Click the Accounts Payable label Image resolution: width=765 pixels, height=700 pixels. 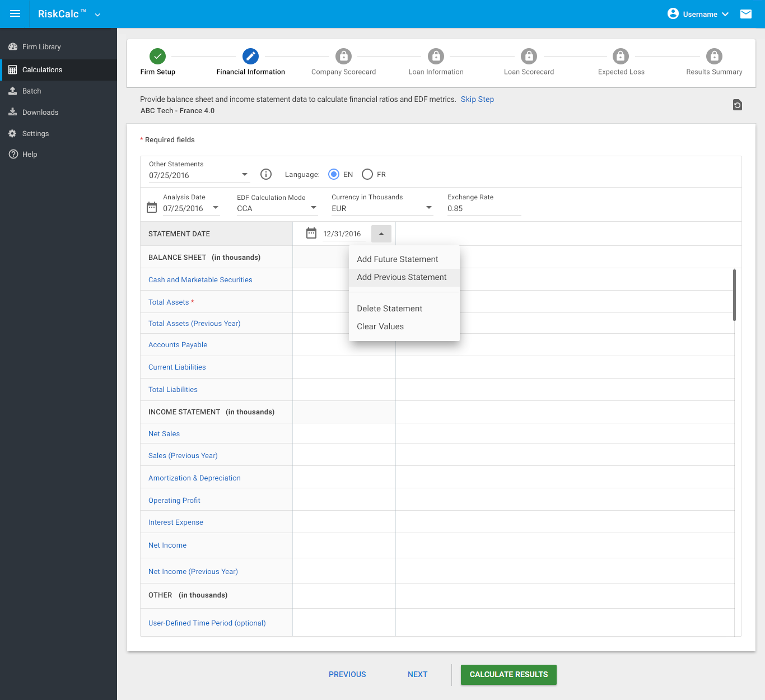pyautogui.click(x=178, y=344)
